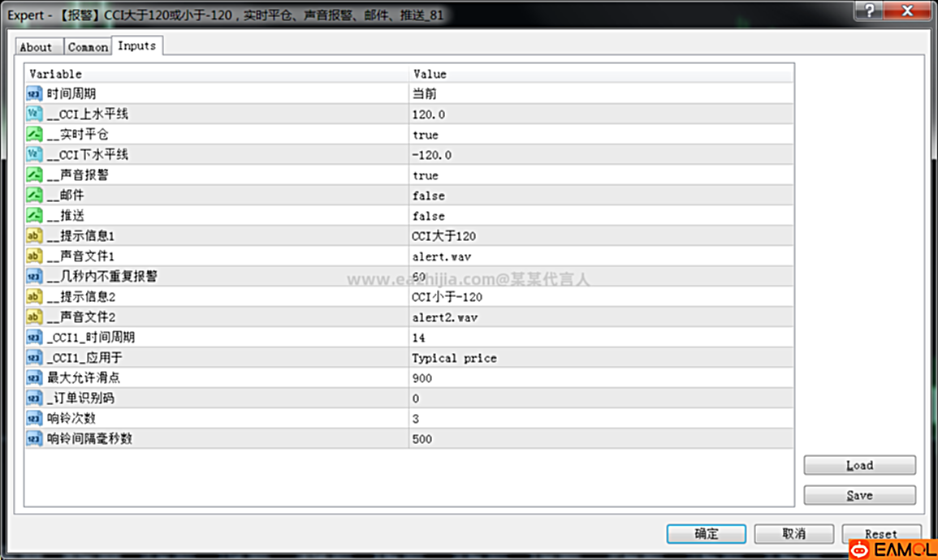Click the string icon beside __提示信息1
Image resolution: width=938 pixels, height=560 pixels.
[34, 236]
